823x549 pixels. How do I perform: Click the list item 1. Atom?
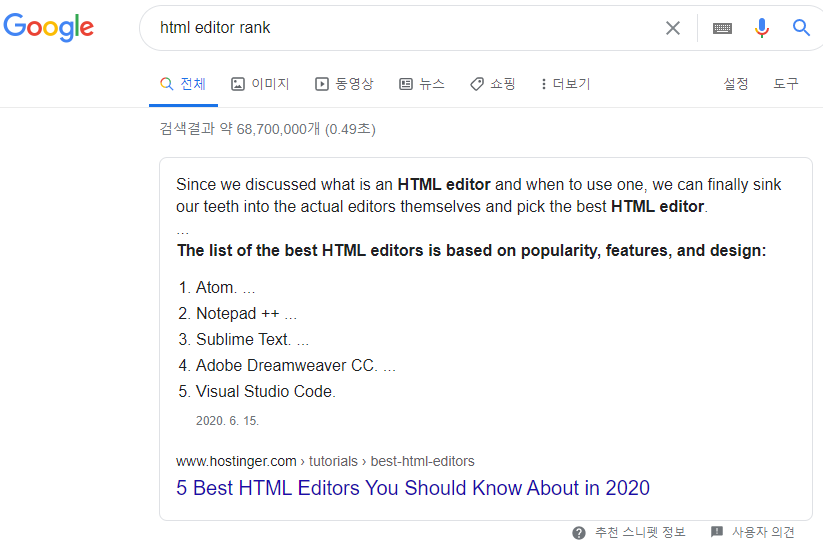[x=216, y=288]
